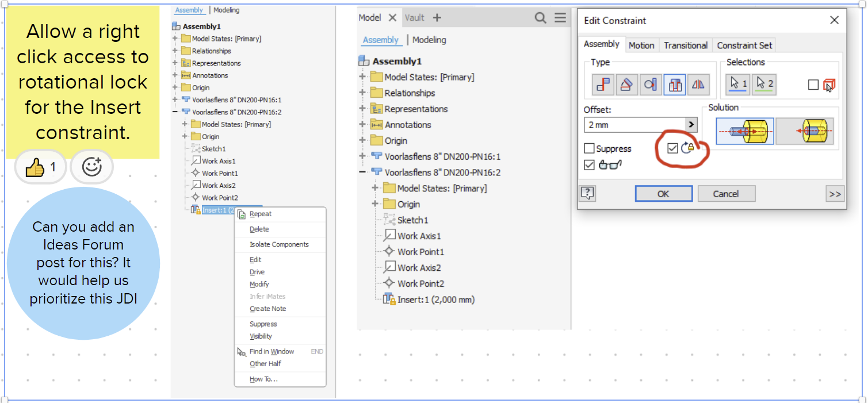Screen dimensions: 868x403
Task: Enable the Suppress checkbox
Action: click(x=589, y=148)
